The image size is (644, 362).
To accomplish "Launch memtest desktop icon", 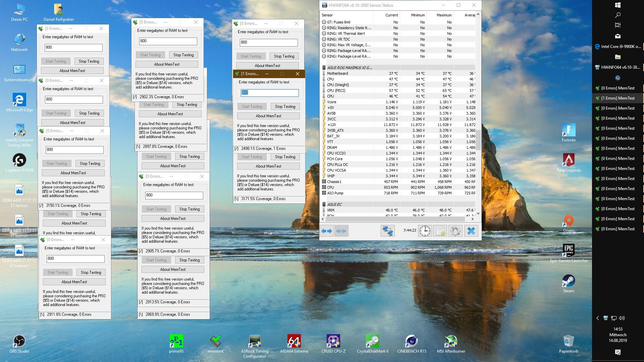I will [215, 344].
